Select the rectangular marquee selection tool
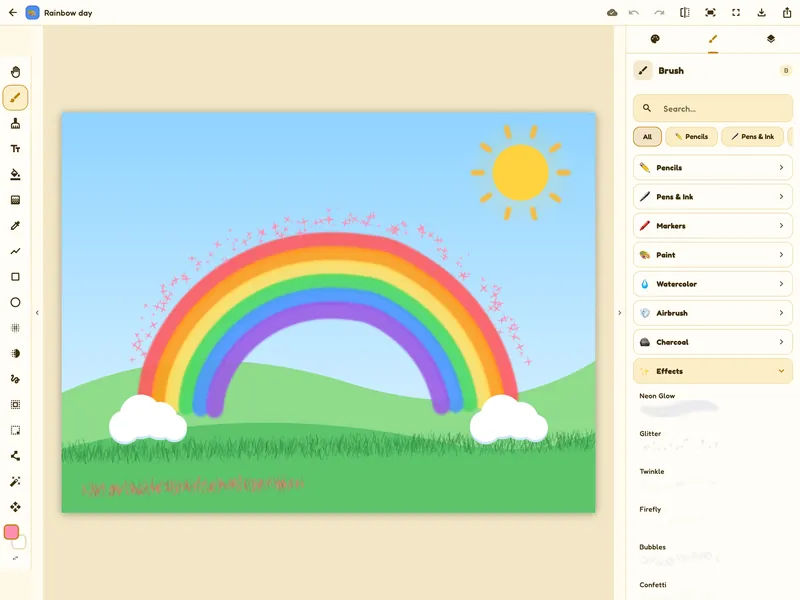 point(15,430)
